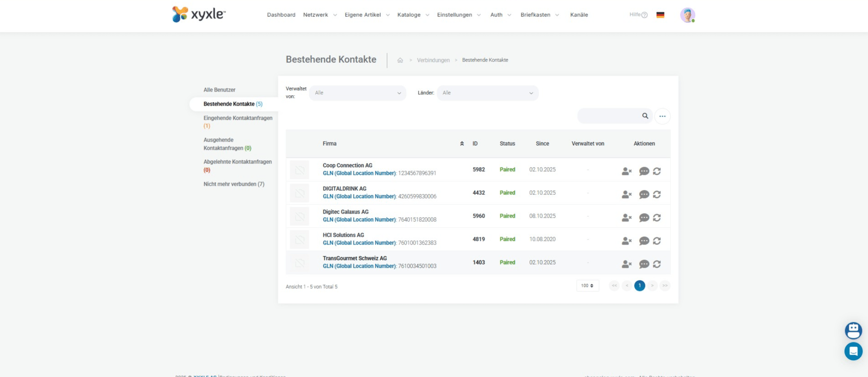Expand the Länder filter dropdown
Screen dimensions: 868x377
(x=487, y=93)
